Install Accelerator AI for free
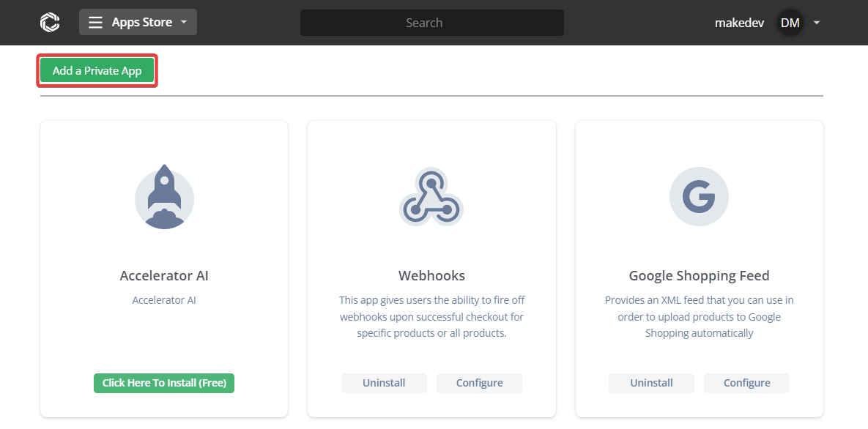This screenshot has width=868, height=429. [x=164, y=383]
